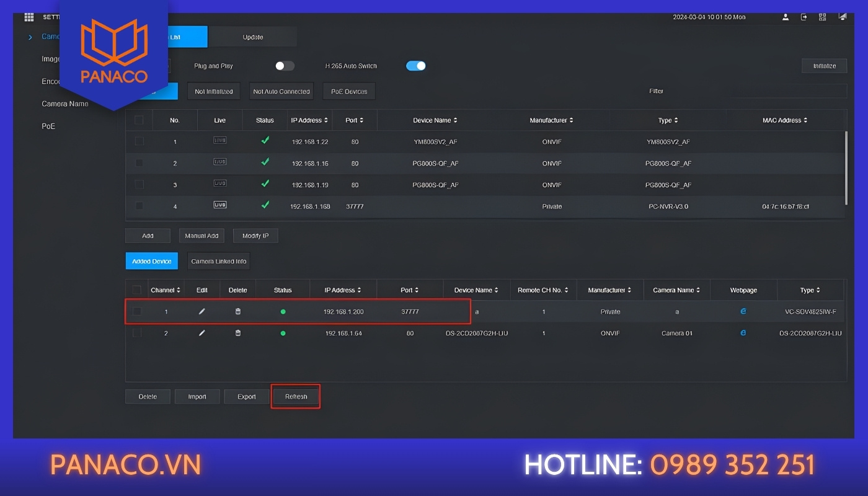Screen dimensions: 868x496
Task: Click the delete trash icon for channel 2
Action: click(x=238, y=333)
